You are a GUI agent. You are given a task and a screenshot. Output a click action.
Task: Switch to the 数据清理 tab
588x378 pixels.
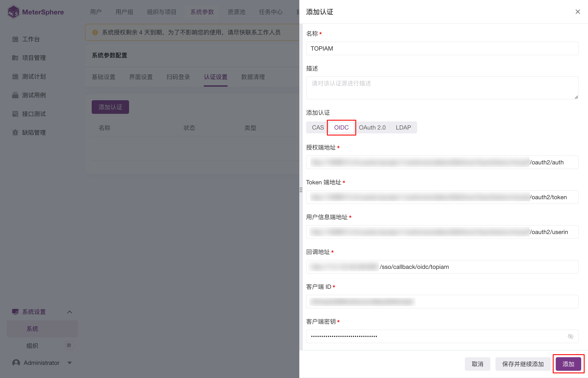tap(253, 77)
